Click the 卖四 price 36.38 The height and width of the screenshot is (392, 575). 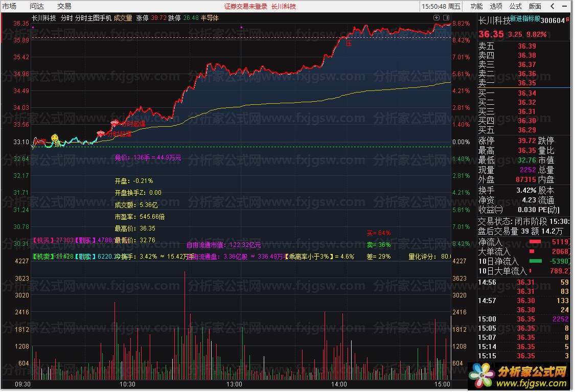(x=526, y=55)
